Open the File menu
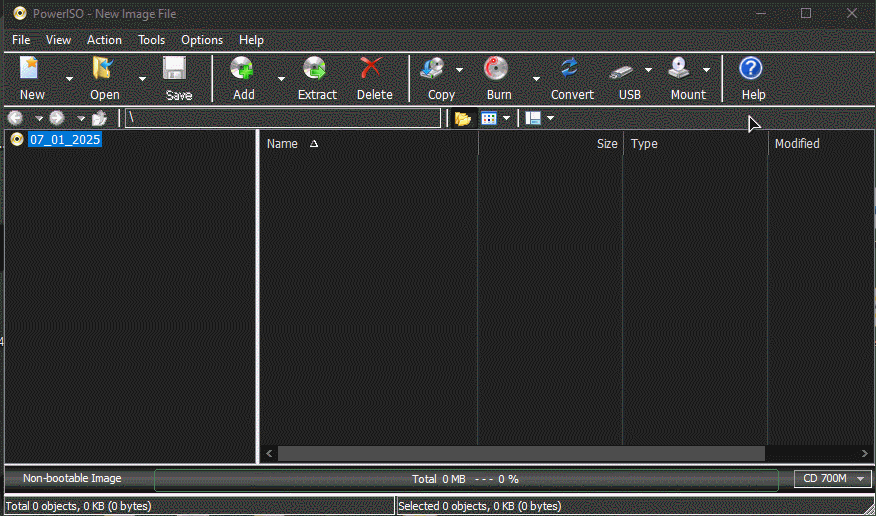This screenshot has height=516, width=876. 21,40
